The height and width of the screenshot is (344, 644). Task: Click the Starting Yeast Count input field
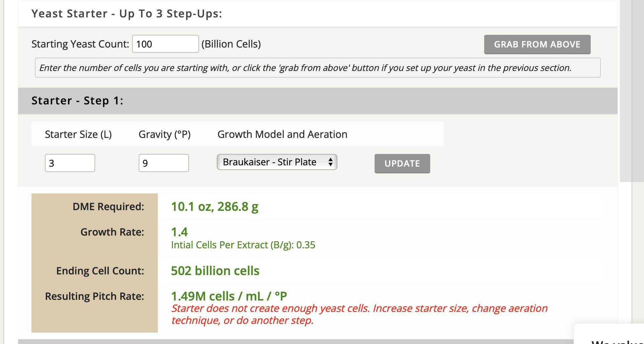click(165, 44)
